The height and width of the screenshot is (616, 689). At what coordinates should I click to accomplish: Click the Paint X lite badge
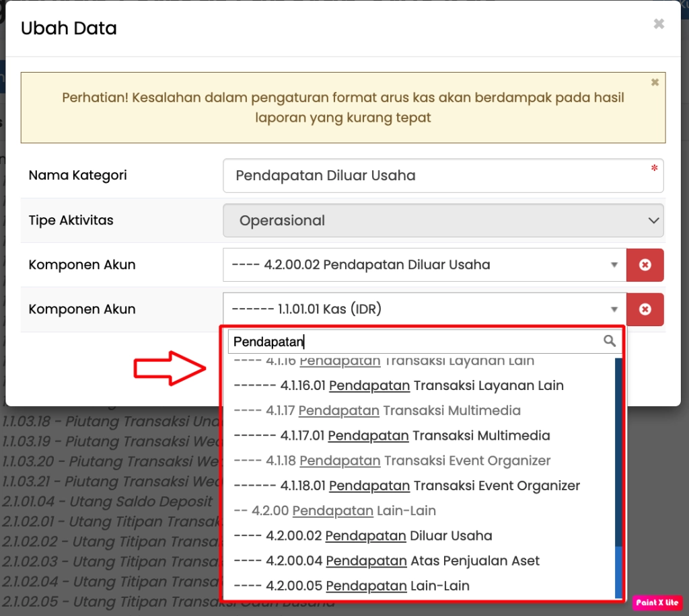click(657, 603)
